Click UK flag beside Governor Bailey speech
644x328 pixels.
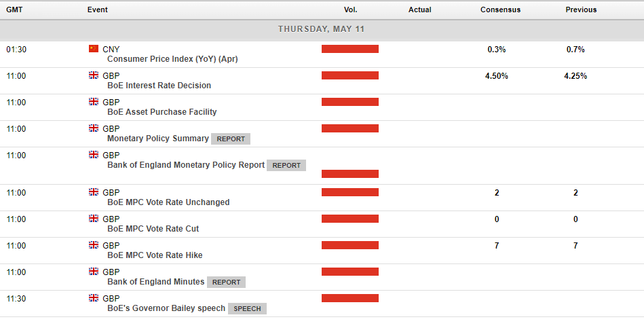(x=94, y=298)
